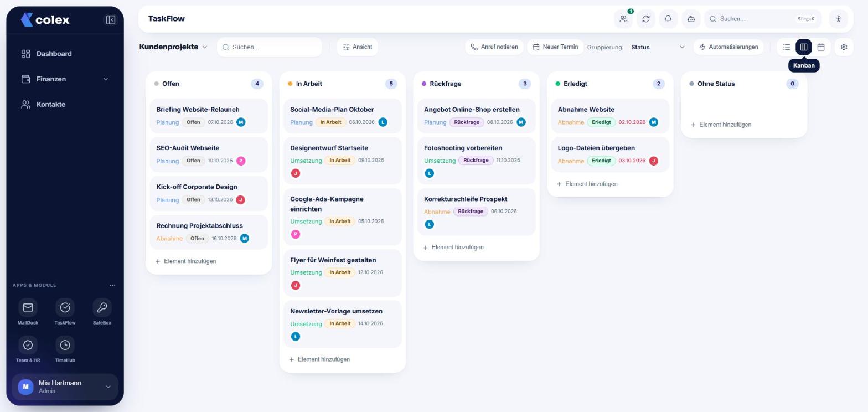
Task: Select the Kanban view
Action: (804, 47)
